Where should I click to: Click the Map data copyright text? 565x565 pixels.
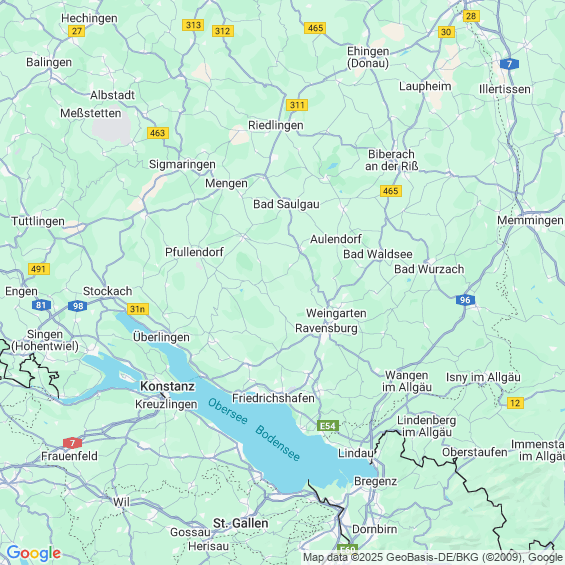[x=433, y=557]
